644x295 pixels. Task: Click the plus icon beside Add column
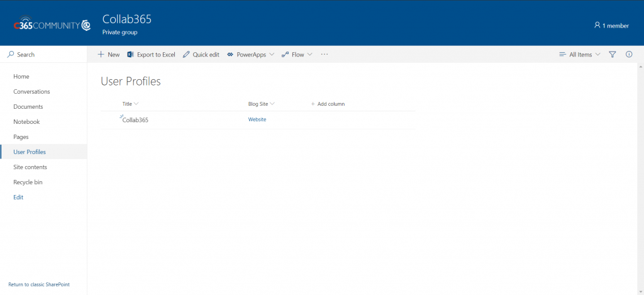tap(313, 104)
